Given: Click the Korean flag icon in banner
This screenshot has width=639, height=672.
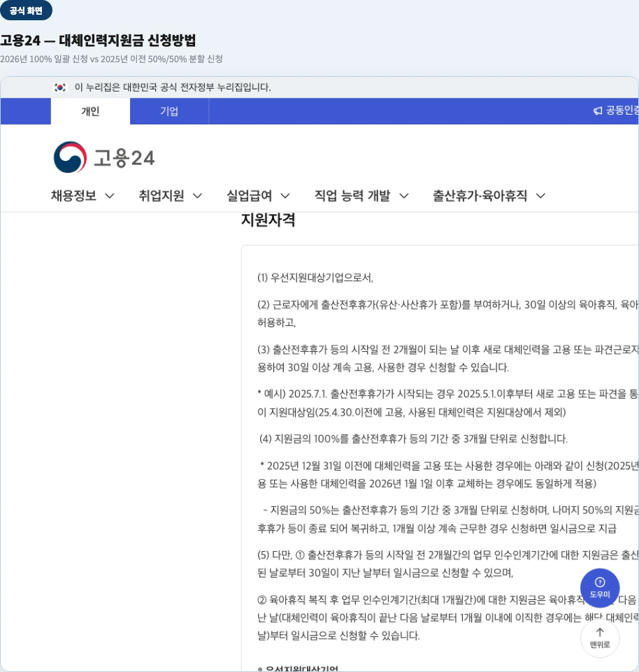Looking at the screenshot, I should (x=60, y=87).
